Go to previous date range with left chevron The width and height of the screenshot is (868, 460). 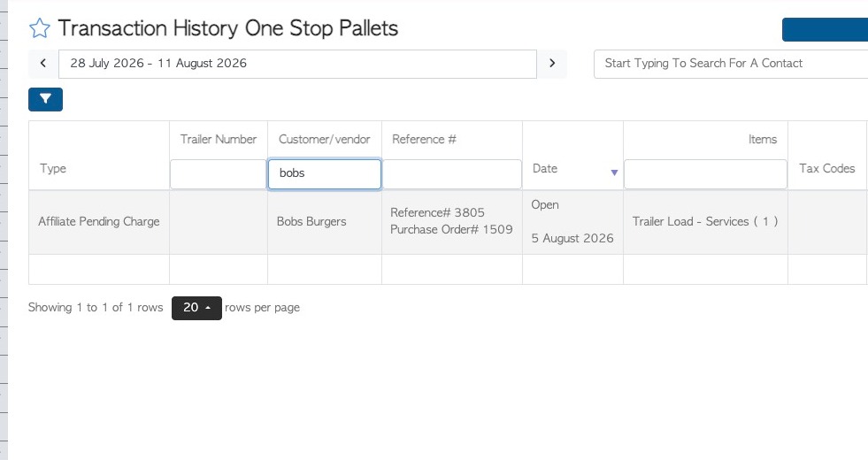tap(43, 63)
